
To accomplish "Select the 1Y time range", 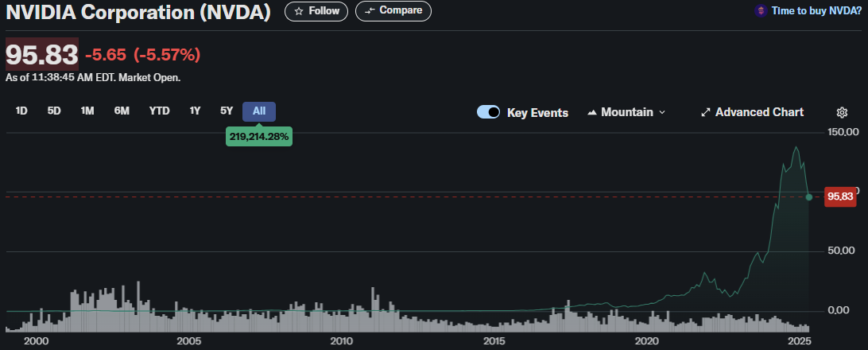I will click(195, 111).
